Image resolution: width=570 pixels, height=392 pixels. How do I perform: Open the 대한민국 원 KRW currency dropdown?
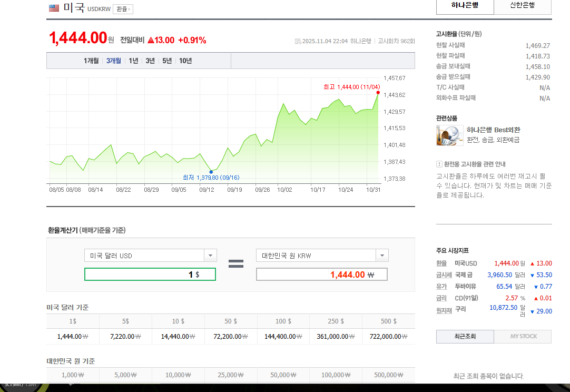click(382, 256)
